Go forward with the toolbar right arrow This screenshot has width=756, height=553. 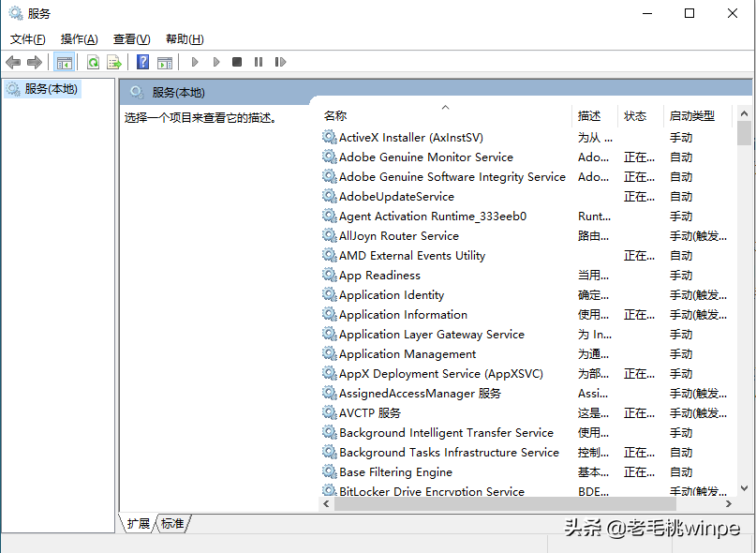pyautogui.click(x=35, y=62)
